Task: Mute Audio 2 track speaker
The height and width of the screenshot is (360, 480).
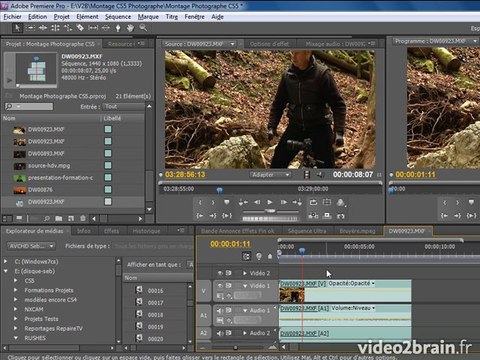Action: (x=220, y=333)
